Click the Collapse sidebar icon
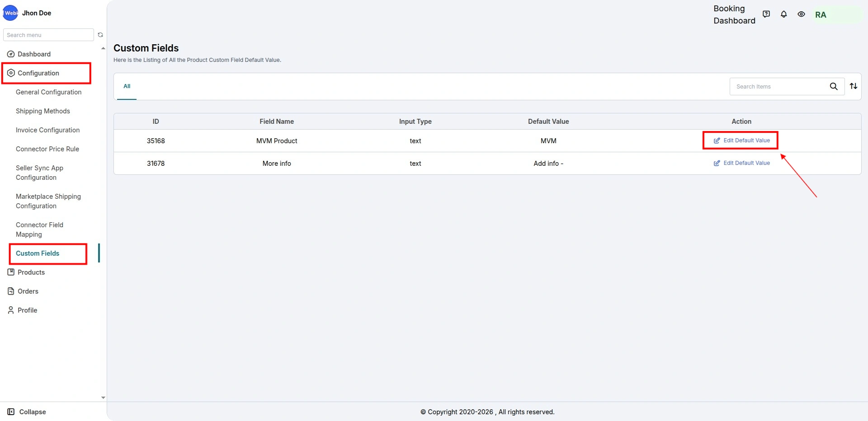 tap(11, 412)
